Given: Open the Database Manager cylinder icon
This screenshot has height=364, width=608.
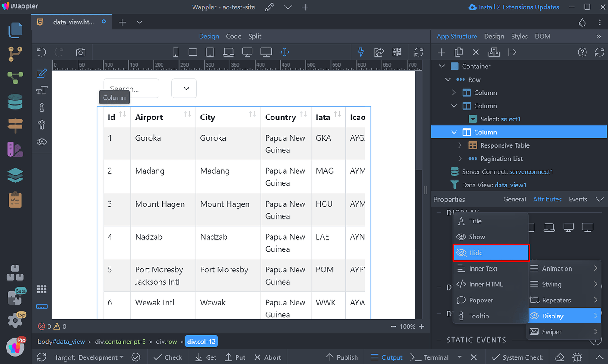Looking at the screenshot, I should [x=15, y=102].
